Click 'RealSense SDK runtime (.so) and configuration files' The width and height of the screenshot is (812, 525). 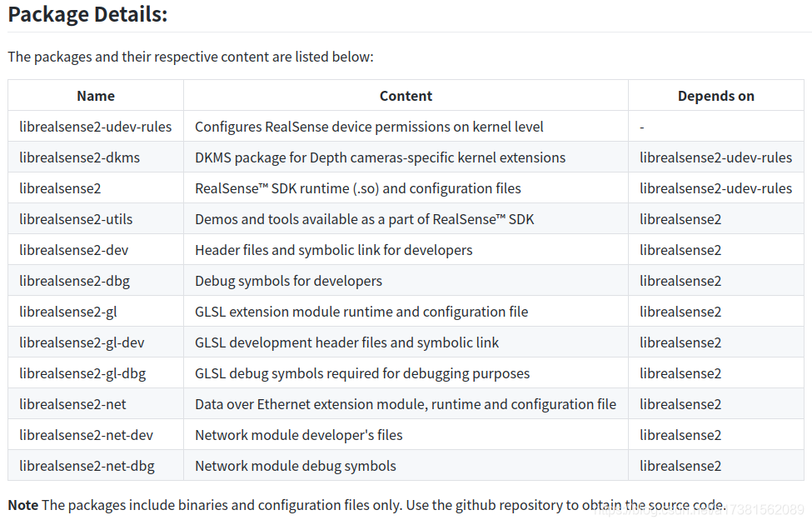[358, 188]
